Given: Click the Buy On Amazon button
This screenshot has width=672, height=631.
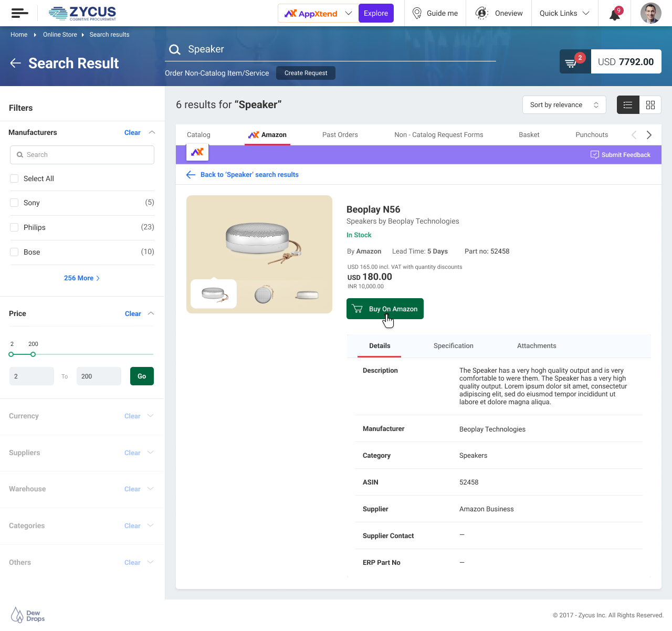Looking at the screenshot, I should tap(385, 309).
